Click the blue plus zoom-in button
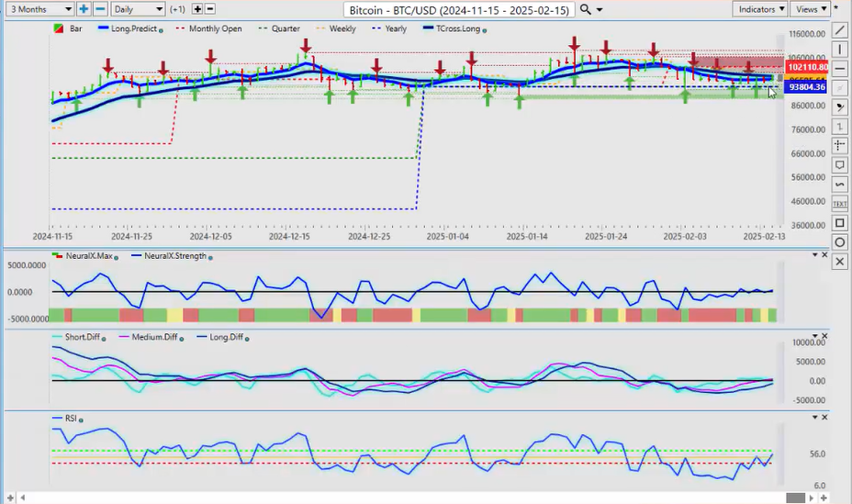852x504 pixels. [84, 9]
